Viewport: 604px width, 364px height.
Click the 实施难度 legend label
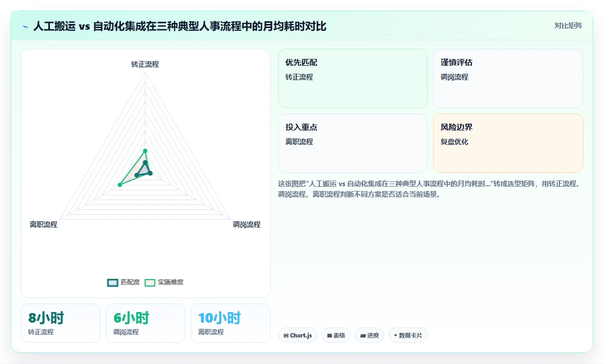click(x=171, y=282)
